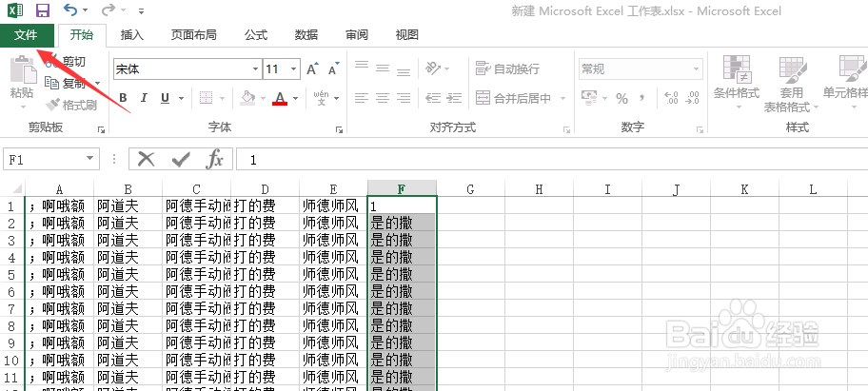Align text to top of cell
The height and width of the screenshot is (391, 868).
coord(362,67)
